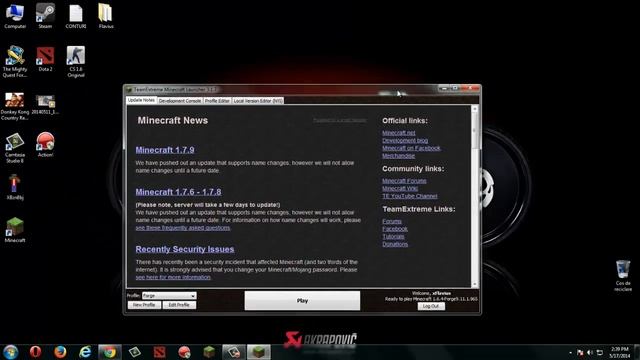Switch to the Development Console tab
The height and width of the screenshot is (360, 640).
click(x=180, y=100)
